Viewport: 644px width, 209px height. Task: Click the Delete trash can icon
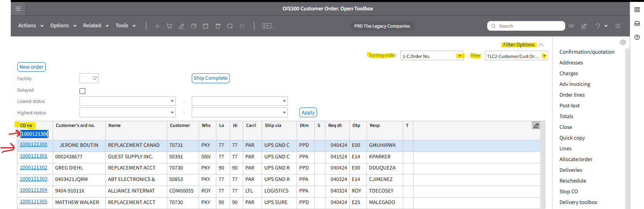218,26
